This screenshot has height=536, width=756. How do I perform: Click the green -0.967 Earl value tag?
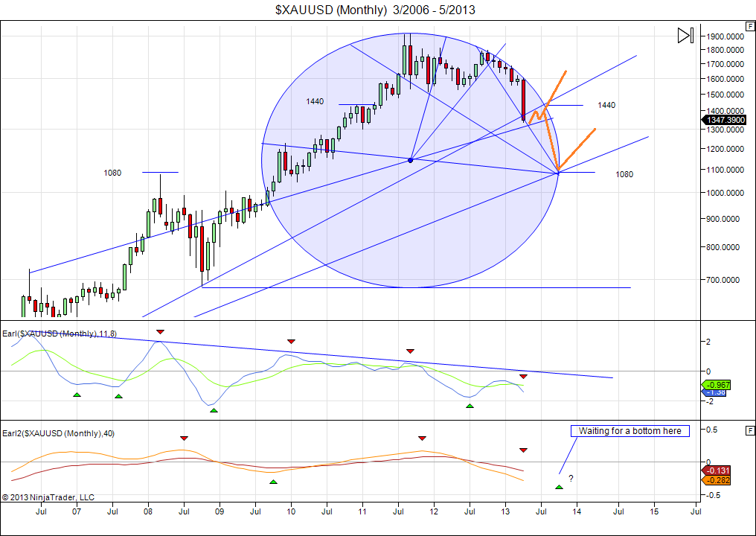(717, 384)
